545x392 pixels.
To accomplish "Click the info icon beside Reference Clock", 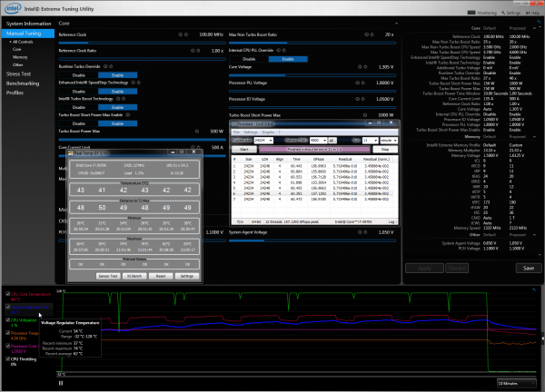I will pyautogui.click(x=181, y=34).
